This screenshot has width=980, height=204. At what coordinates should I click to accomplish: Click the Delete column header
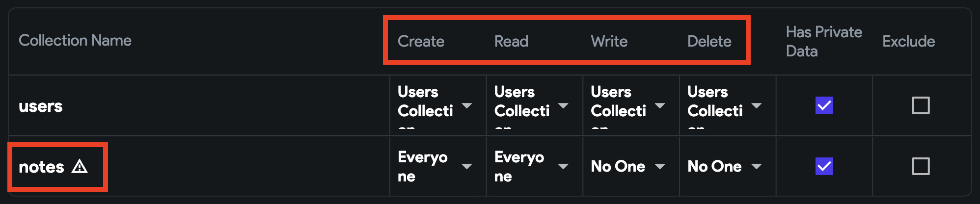coord(709,41)
